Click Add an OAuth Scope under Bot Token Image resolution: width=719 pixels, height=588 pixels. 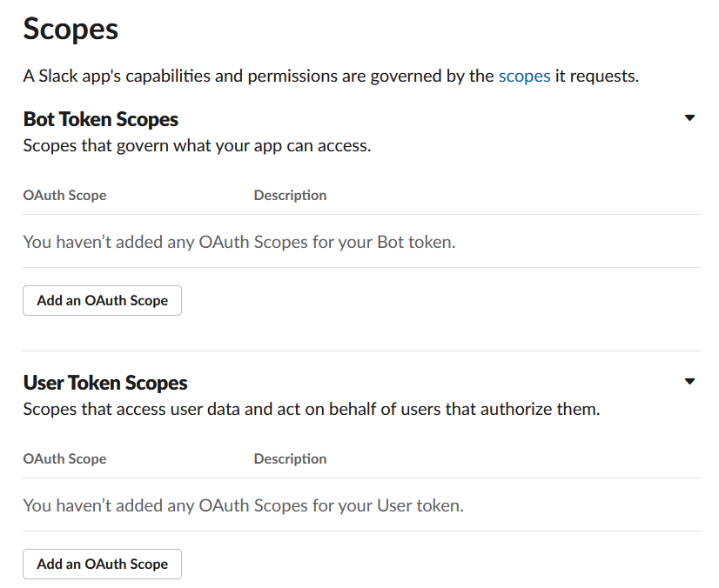click(x=102, y=300)
